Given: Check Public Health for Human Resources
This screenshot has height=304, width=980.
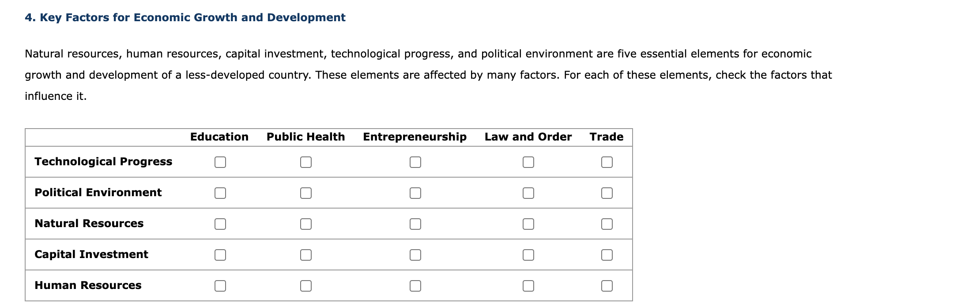Looking at the screenshot, I should [x=306, y=286].
